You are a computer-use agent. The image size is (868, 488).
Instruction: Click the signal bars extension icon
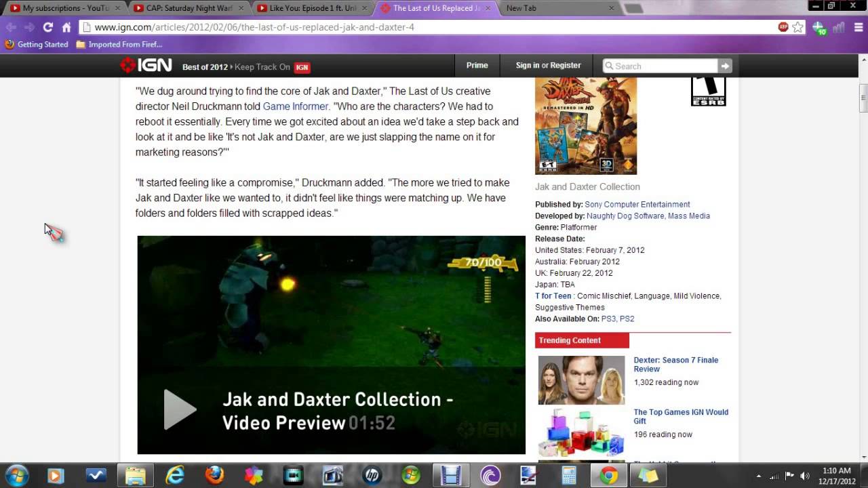838,27
